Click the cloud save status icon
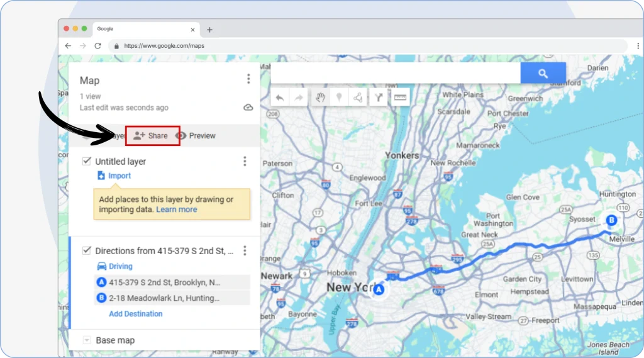Screen dimensions: 644x358 (x=248, y=108)
